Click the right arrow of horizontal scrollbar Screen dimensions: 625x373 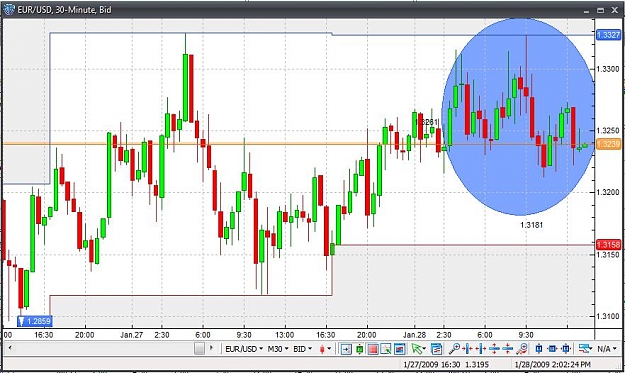click(212, 348)
